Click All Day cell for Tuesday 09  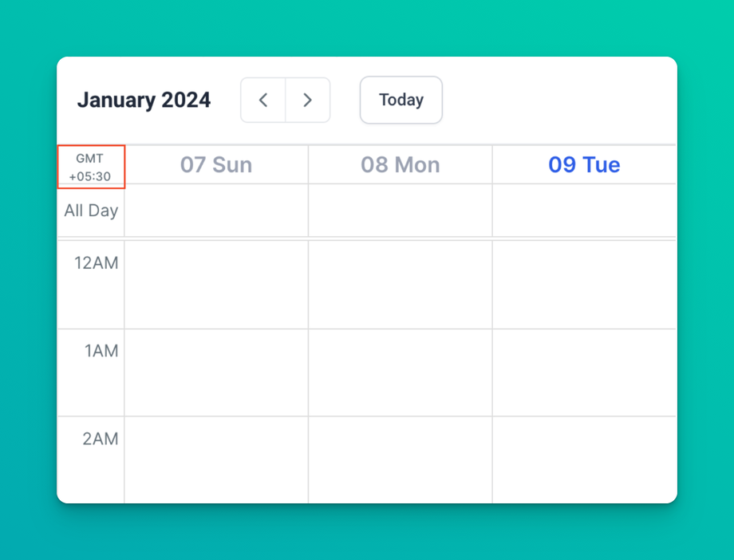coord(584,211)
